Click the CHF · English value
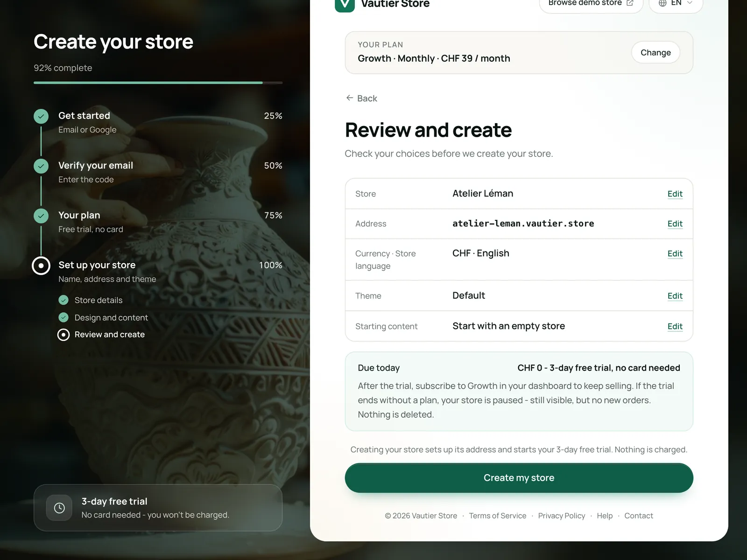The image size is (747, 560). click(481, 253)
